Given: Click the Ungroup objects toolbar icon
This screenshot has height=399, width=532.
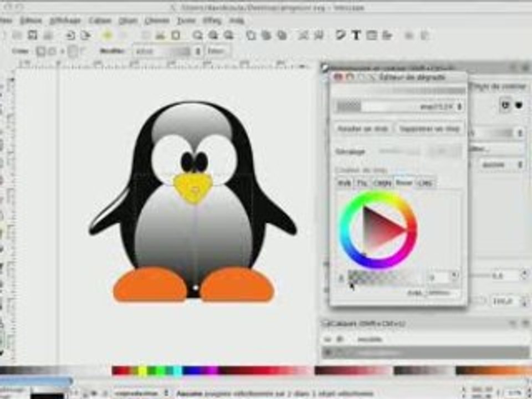Looking at the screenshot, I should point(319,35).
